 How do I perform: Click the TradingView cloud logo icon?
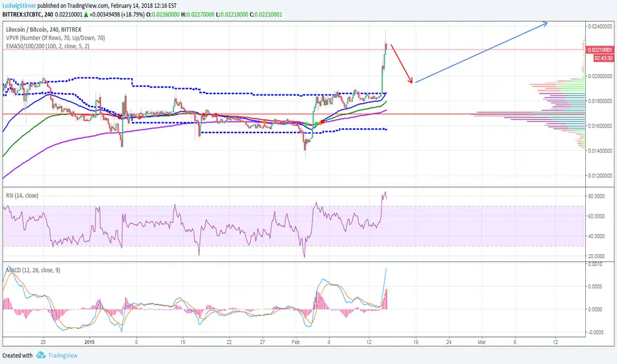click(x=41, y=355)
